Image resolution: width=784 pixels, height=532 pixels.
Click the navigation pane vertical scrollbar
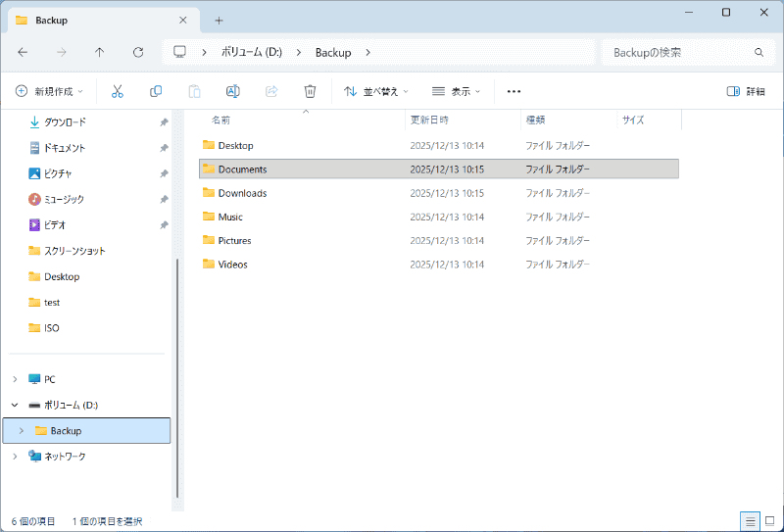tap(177, 379)
